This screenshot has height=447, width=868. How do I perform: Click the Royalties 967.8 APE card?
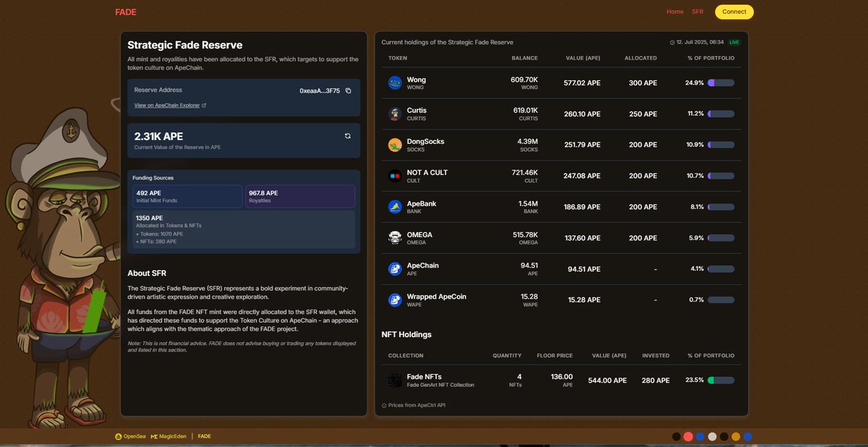(x=300, y=197)
